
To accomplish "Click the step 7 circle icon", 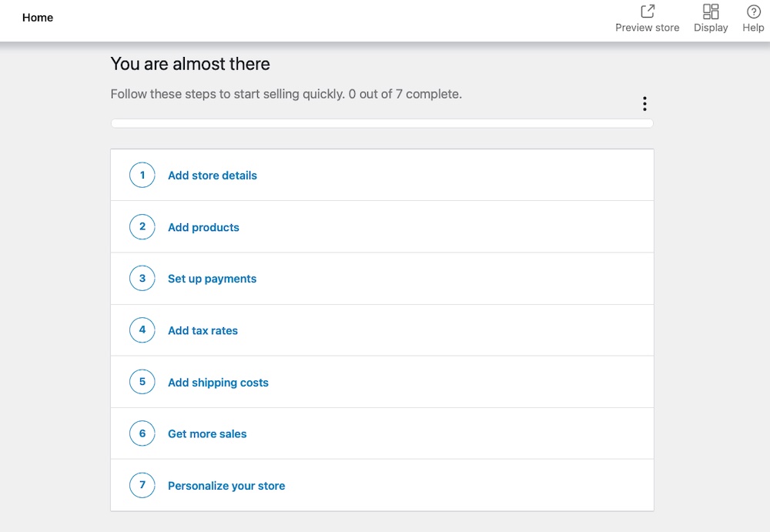I will tap(142, 485).
